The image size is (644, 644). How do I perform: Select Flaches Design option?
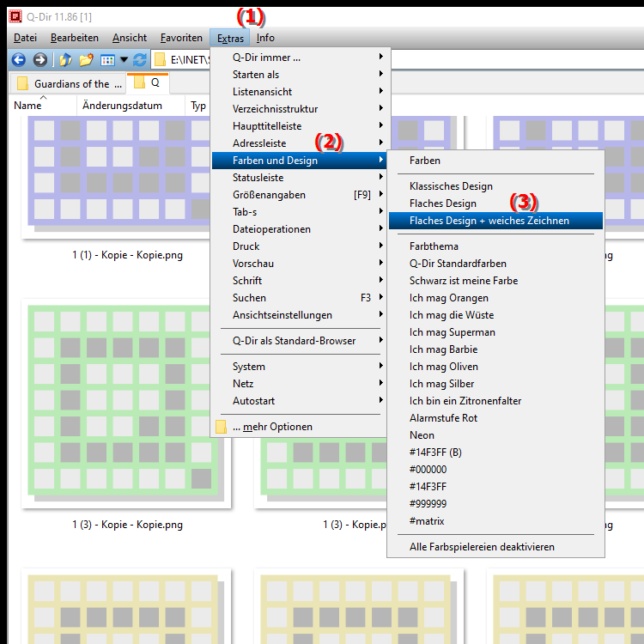coord(495,204)
